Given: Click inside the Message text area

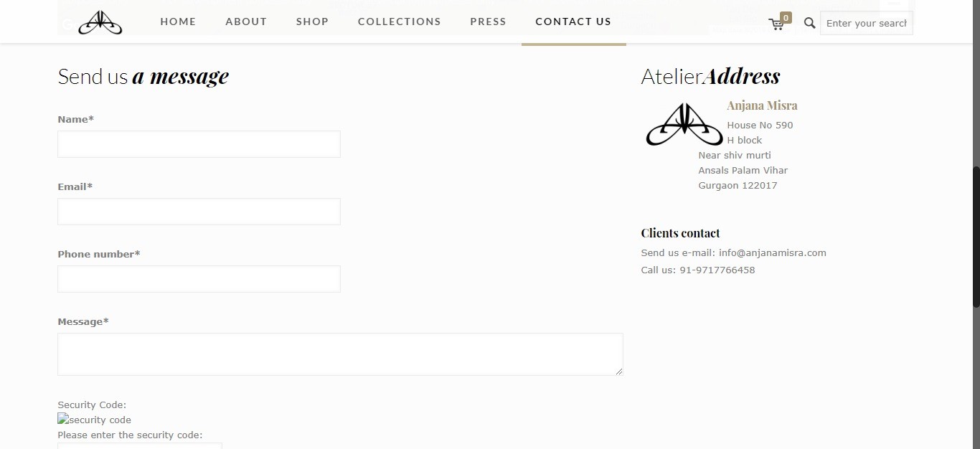Looking at the screenshot, I should [x=340, y=354].
